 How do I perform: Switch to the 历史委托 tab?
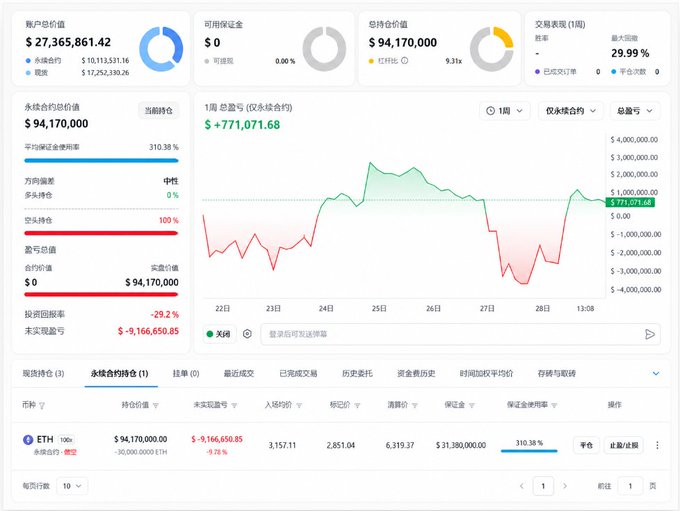357,373
